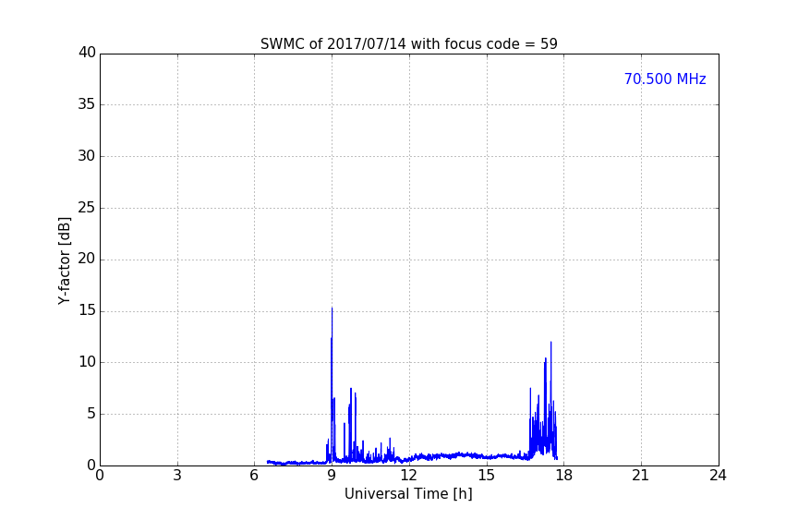
Task: Click the x-axis tick label '3'
Action: point(177,476)
